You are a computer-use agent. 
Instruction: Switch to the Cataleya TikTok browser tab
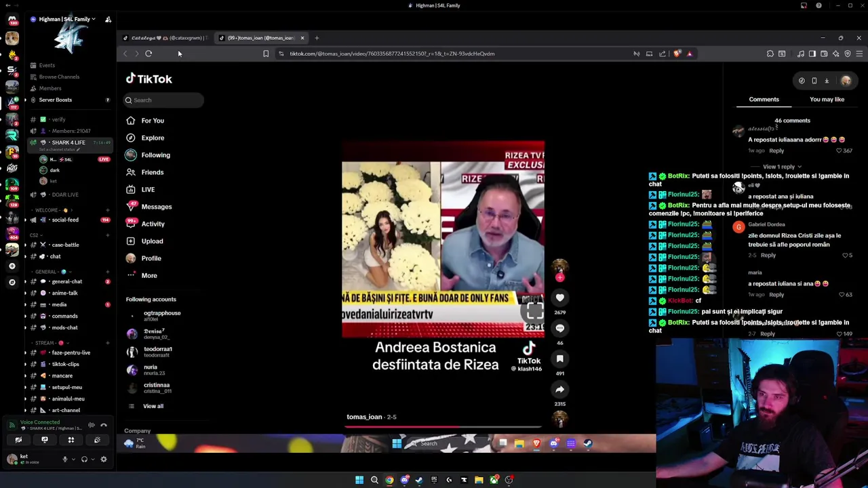[165, 38]
